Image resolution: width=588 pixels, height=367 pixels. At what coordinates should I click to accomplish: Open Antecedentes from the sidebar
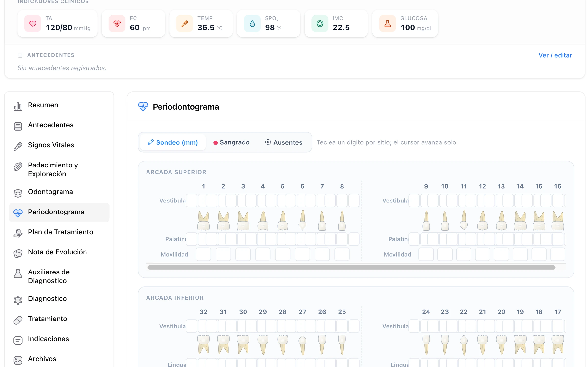[59, 125]
